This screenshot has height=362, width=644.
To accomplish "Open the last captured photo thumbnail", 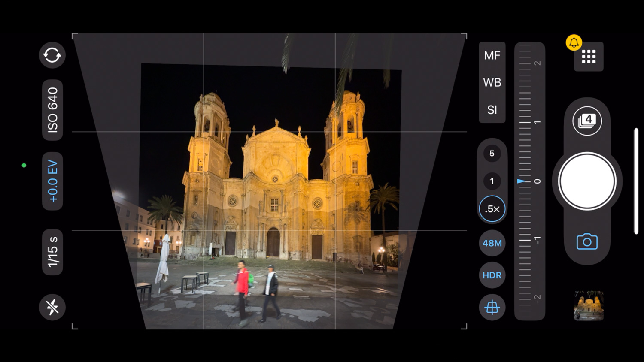I will 589,305.
